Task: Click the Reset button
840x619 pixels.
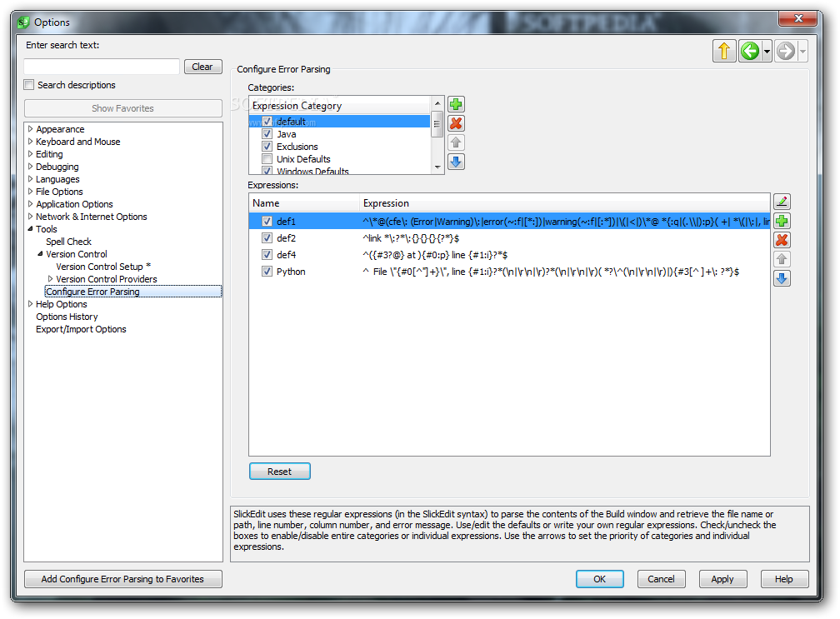Action: click(280, 472)
